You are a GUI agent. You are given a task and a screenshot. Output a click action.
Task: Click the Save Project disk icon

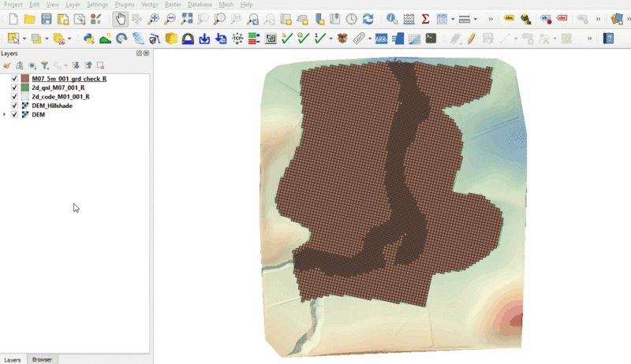pyautogui.click(x=47, y=19)
